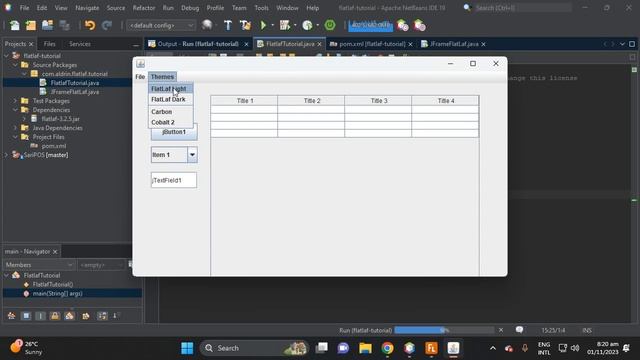The height and width of the screenshot is (360, 640).
Task: Click the Profile Project toolbar icon
Action: pyautogui.click(x=307, y=26)
